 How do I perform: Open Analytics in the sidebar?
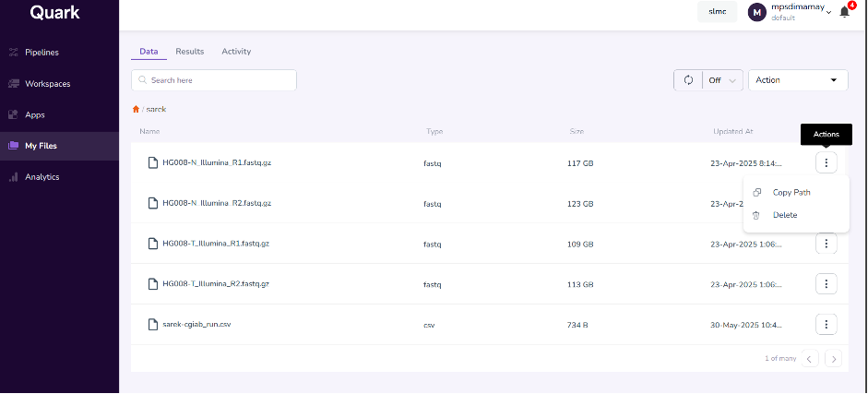42,176
